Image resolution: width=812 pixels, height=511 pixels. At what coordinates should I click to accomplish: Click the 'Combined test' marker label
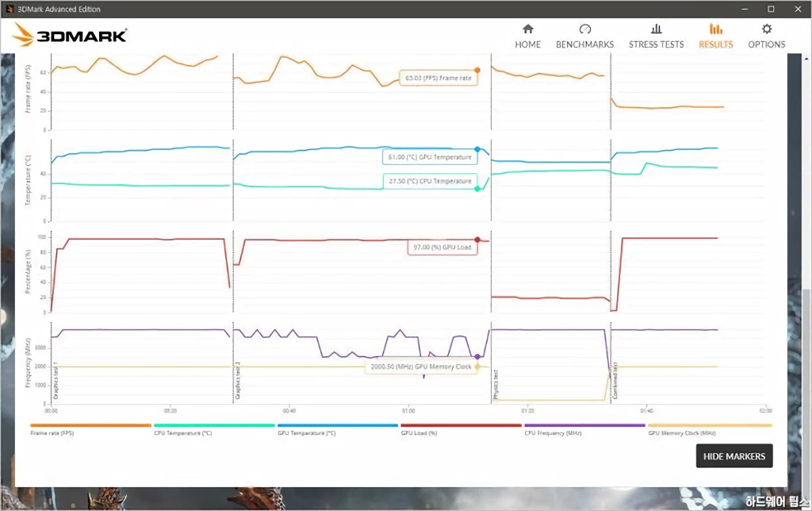pos(615,381)
